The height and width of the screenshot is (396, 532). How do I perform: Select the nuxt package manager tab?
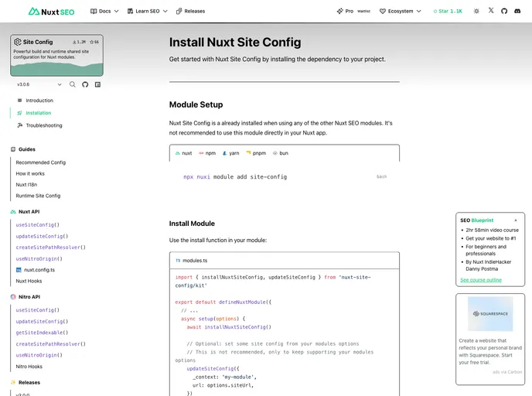[183, 153]
